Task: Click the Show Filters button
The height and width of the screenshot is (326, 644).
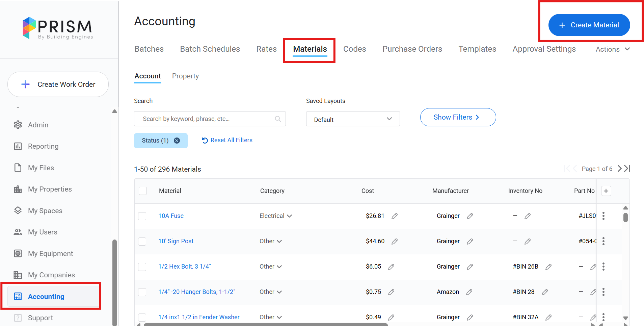Action: 458,117
